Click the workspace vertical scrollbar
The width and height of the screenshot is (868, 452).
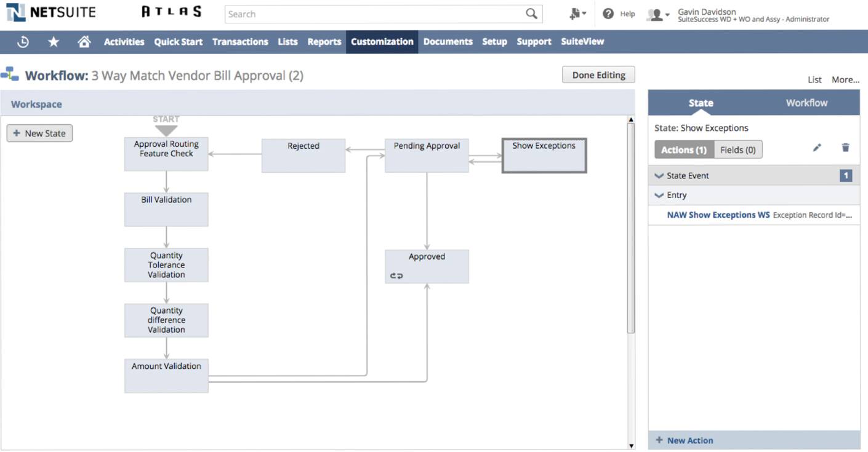pos(630,228)
